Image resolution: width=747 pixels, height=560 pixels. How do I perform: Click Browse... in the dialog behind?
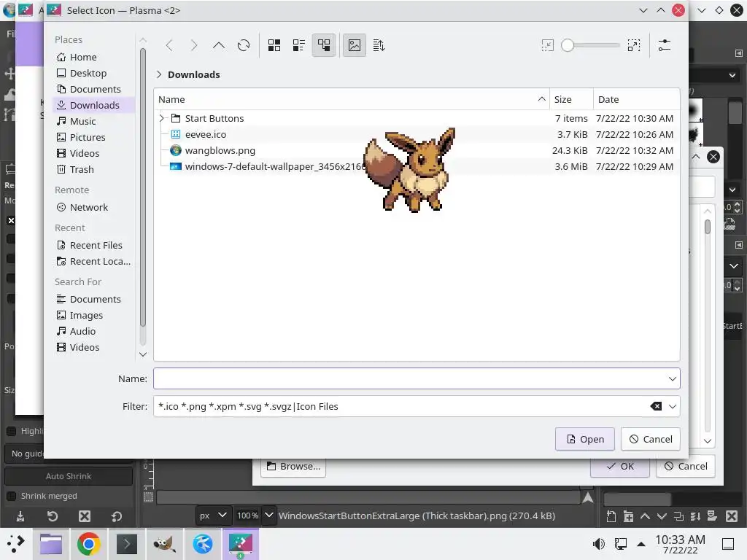point(293,467)
